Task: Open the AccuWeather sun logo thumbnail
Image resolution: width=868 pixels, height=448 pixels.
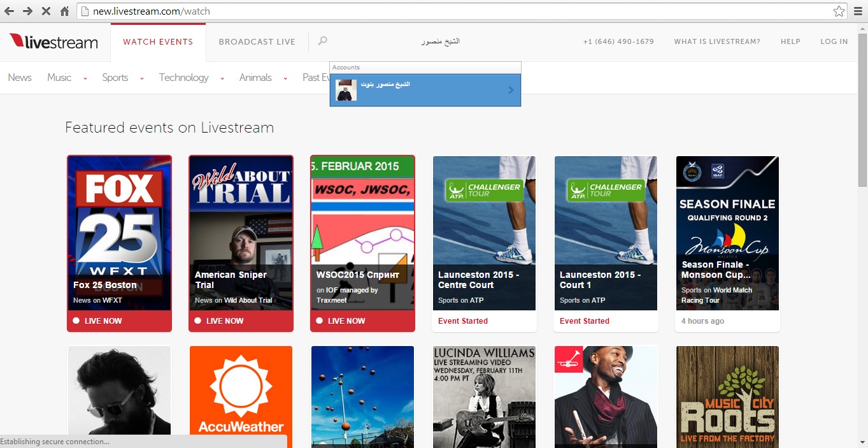Action: [241, 396]
